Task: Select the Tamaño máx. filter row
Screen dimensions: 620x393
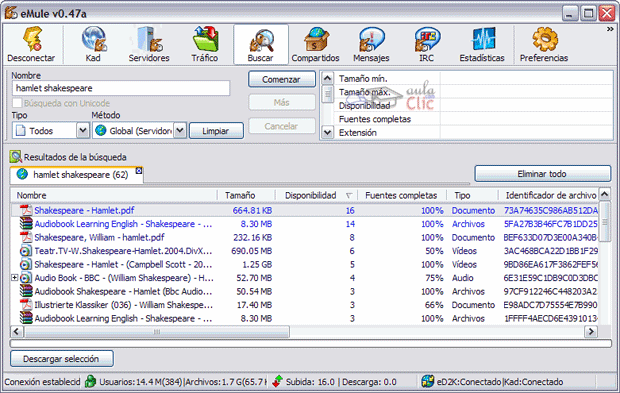Action: click(x=474, y=92)
